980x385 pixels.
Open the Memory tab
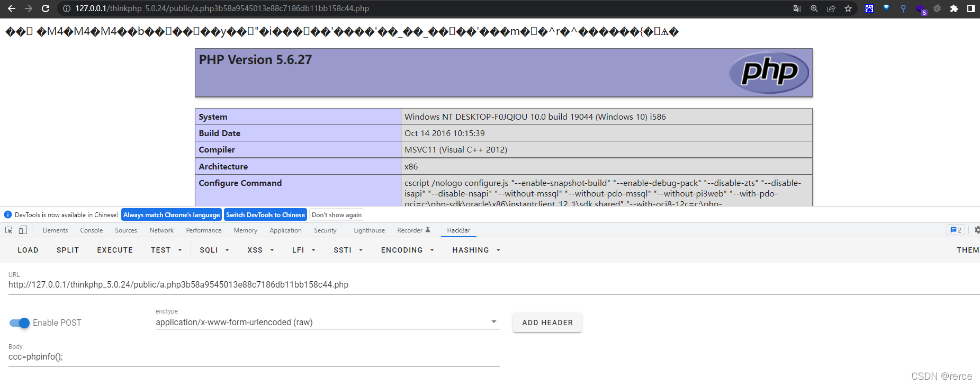pyautogui.click(x=246, y=230)
